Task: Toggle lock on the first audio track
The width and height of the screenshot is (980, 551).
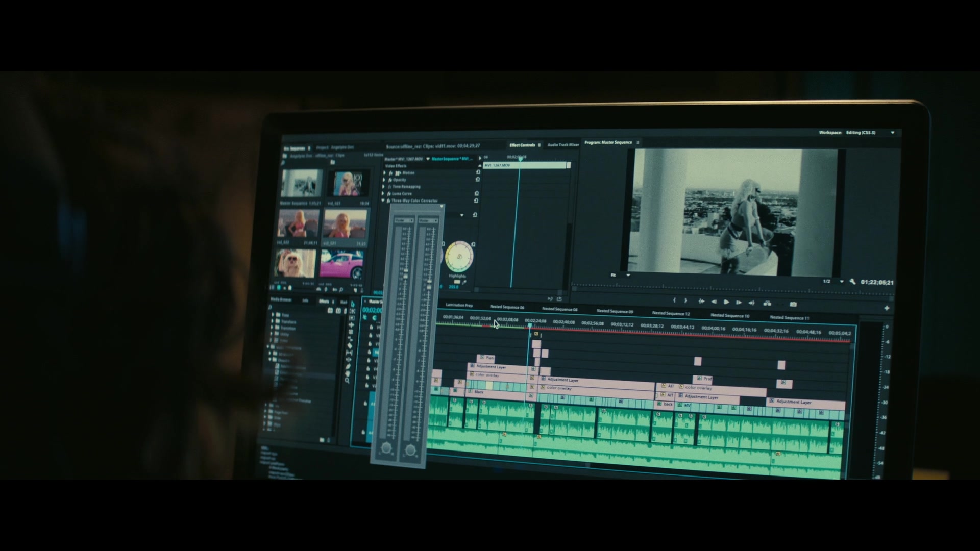Action: point(365,403)
